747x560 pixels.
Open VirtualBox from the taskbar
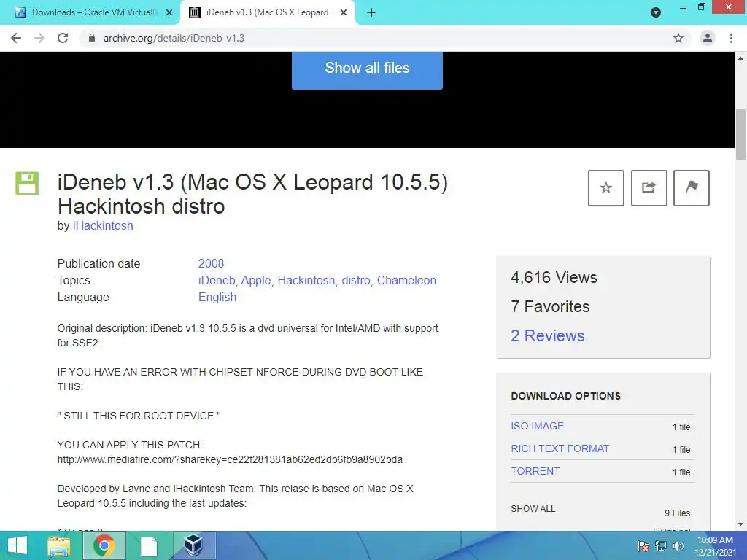click(x=194, y=545)
